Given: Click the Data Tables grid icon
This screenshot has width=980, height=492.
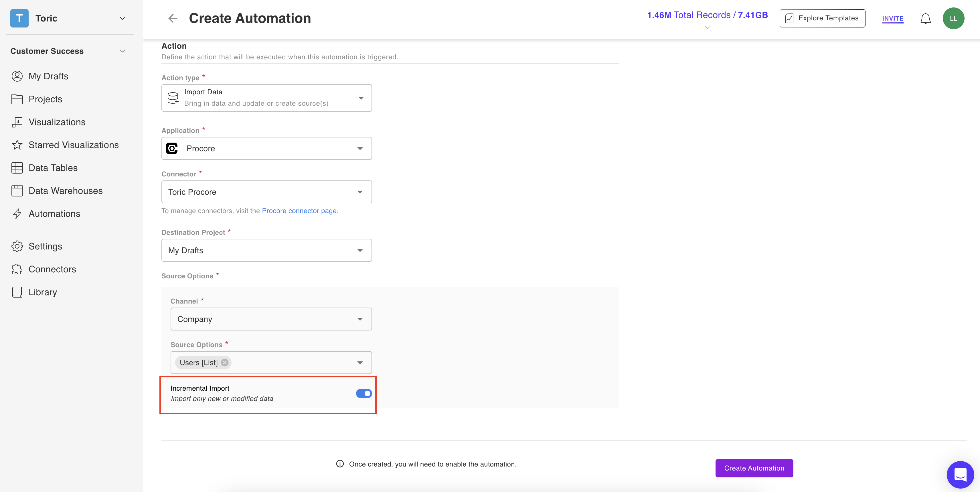Looking at the screenshot, I should 17,168.
